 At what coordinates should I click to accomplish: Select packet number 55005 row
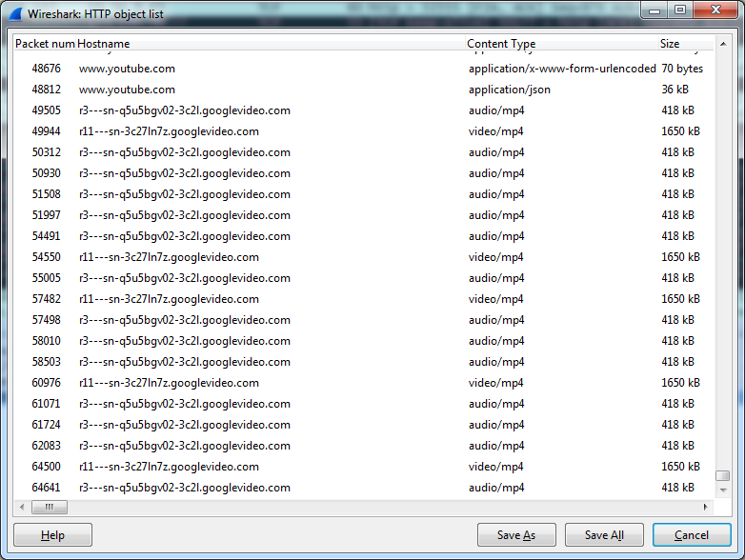(364, 278)
